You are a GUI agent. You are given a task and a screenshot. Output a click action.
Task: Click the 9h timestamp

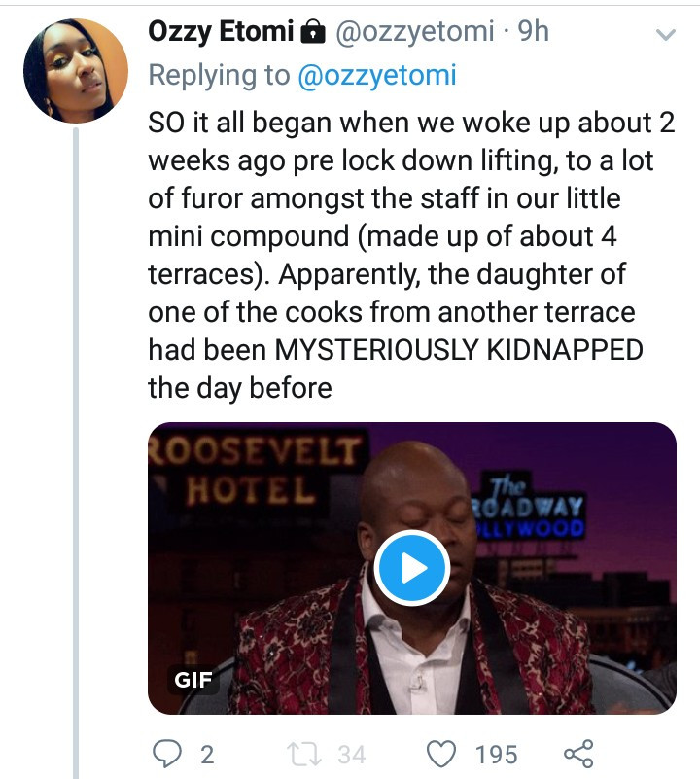(534, 32)
